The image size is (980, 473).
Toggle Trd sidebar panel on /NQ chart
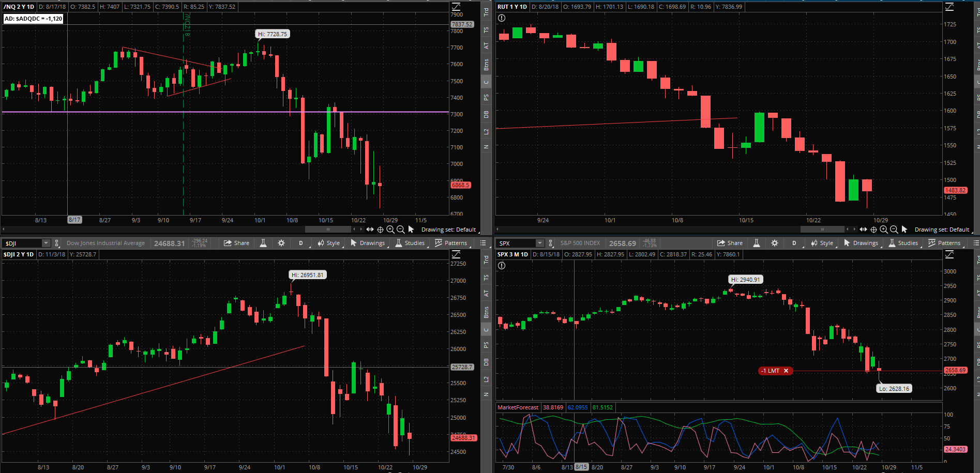[486, 12]
